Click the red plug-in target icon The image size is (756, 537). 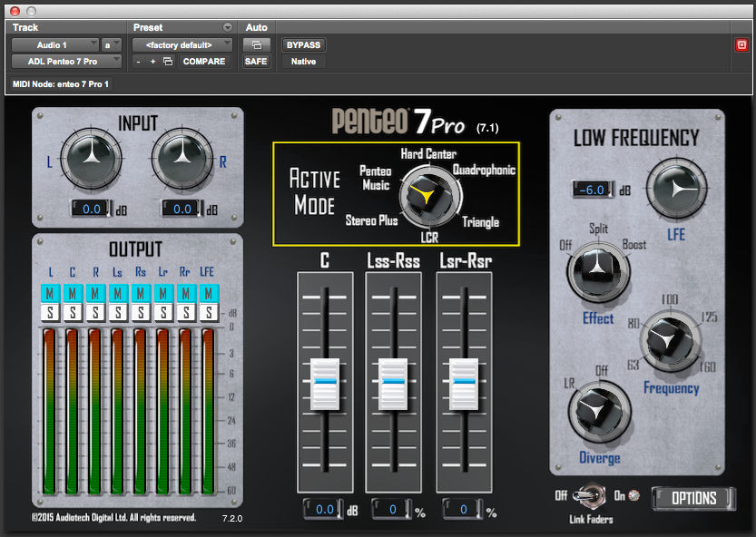741,44
